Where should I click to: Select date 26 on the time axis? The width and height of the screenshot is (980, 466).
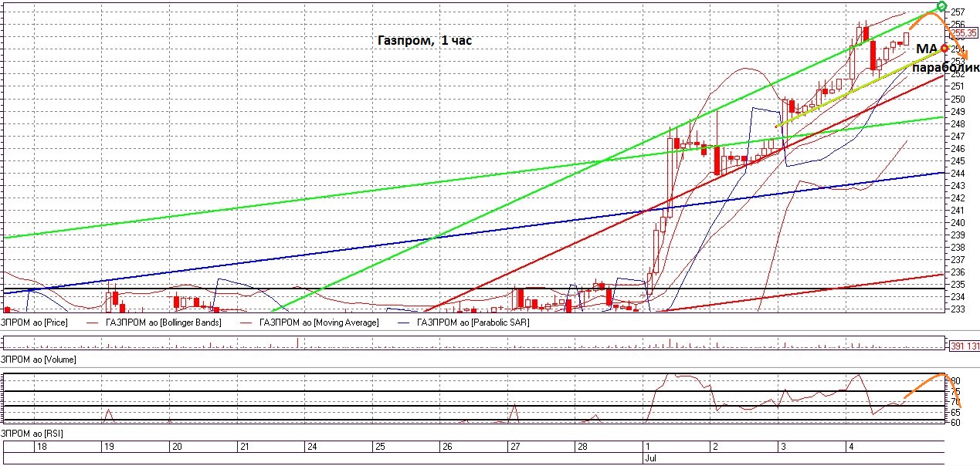tap(446, 446)
